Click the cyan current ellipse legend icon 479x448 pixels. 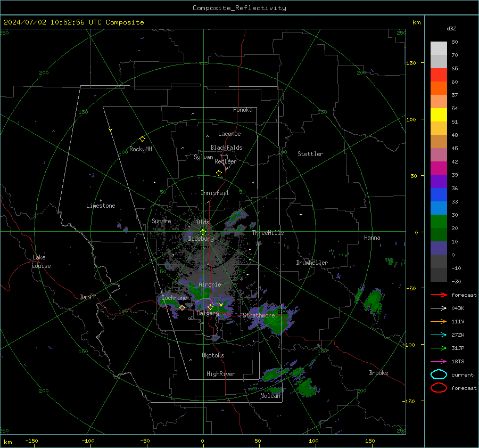[x=439, y=374]
